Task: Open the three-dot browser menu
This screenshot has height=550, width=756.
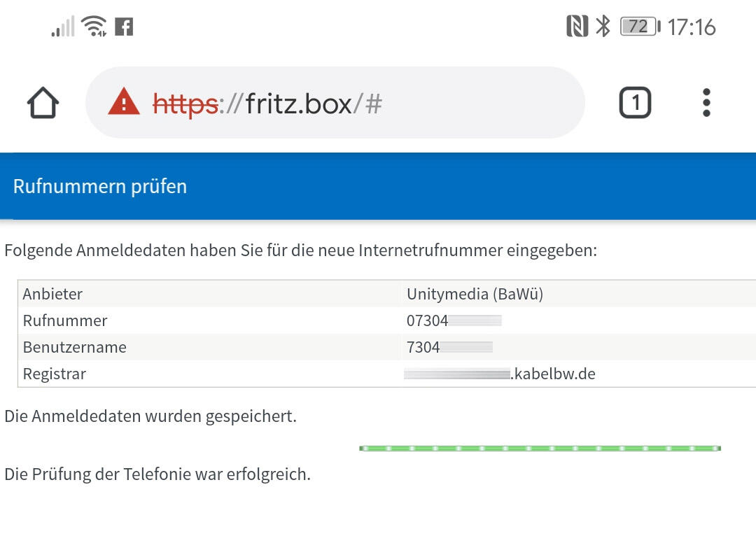Action: pyautogui.click(x=706, y=103)
